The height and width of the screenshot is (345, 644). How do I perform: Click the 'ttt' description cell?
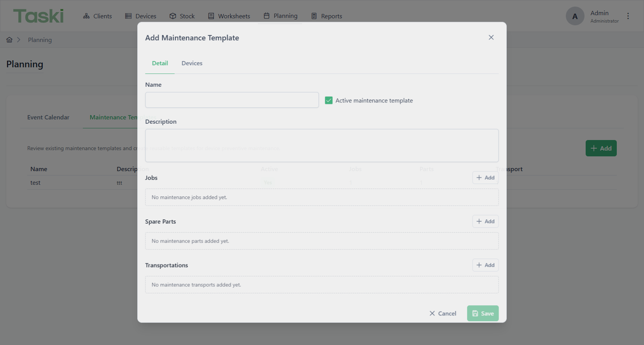[x=119, y=183]
